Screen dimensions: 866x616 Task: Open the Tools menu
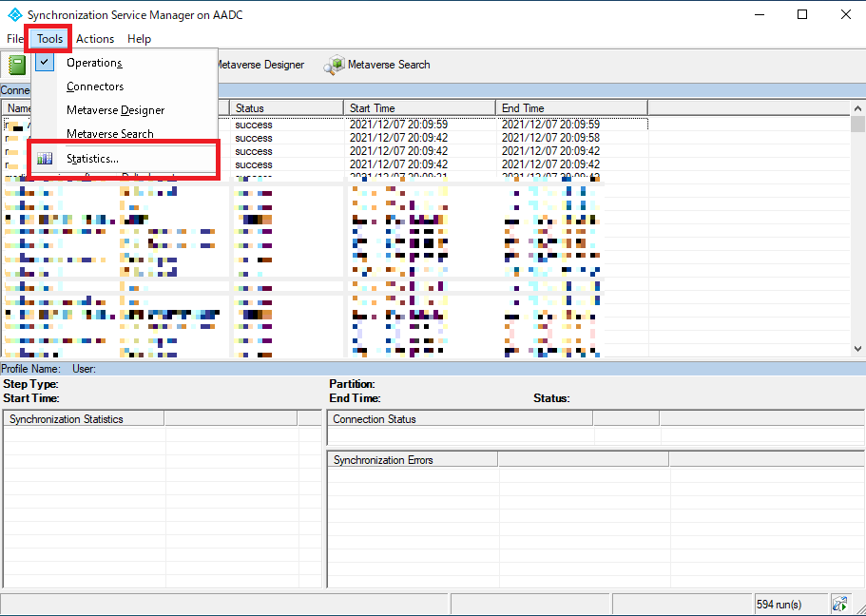(49, 39)
